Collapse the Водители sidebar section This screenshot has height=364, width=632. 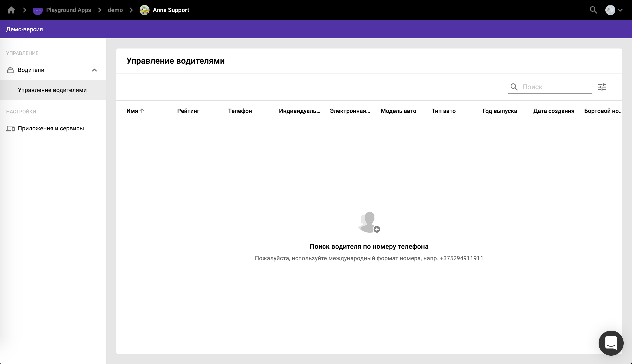pos(94,70)
